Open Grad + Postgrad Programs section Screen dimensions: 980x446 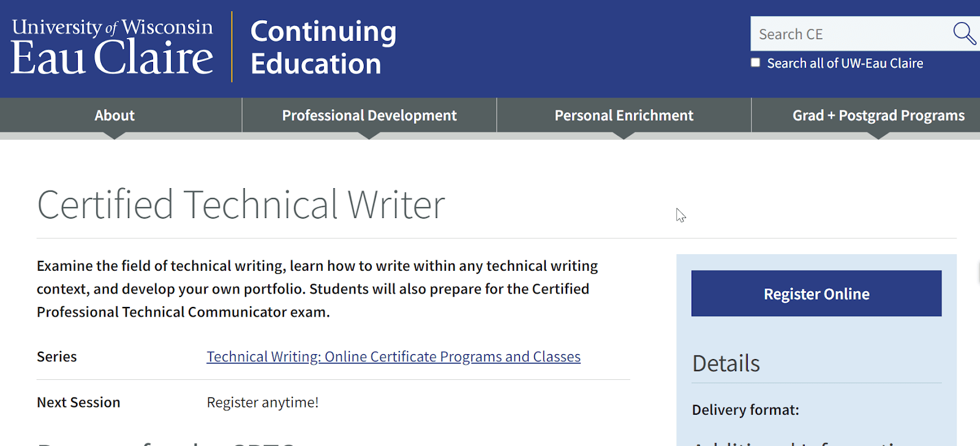878,115
